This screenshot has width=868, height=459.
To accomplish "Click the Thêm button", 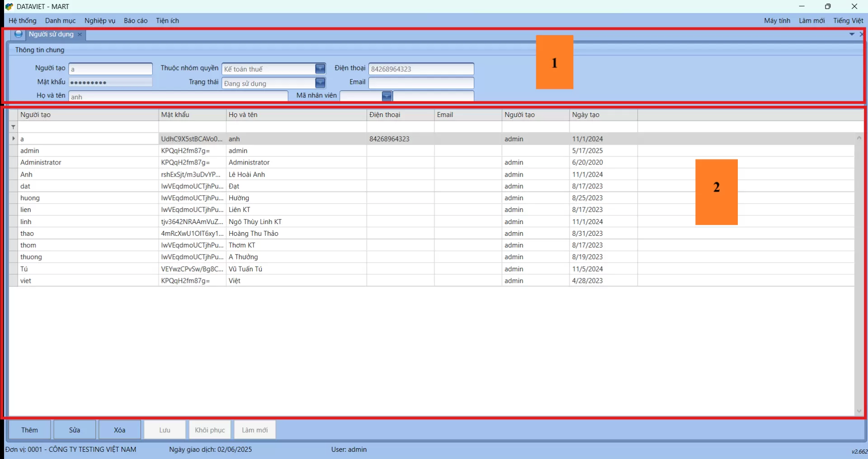I will (x=30, y=430).
